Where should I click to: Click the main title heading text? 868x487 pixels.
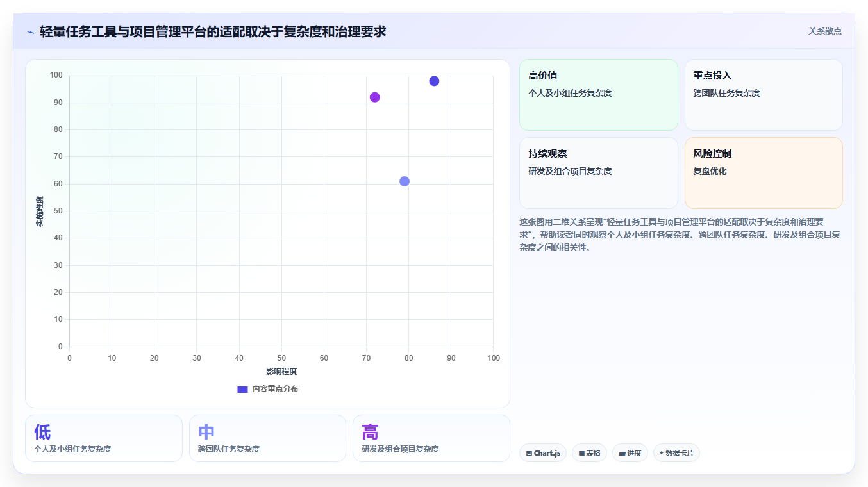213,31
